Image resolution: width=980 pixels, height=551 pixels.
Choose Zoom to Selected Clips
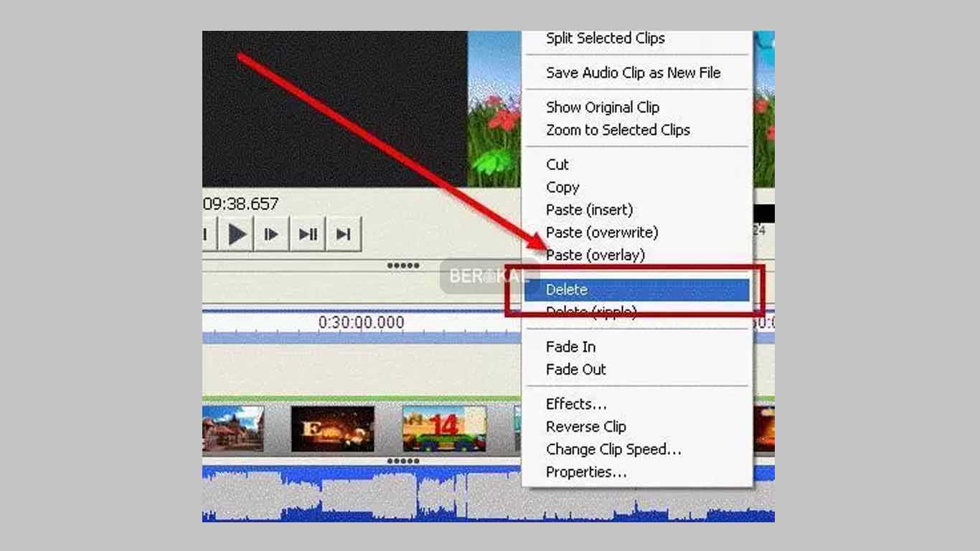pyautogui.click(x=618, y=130)
